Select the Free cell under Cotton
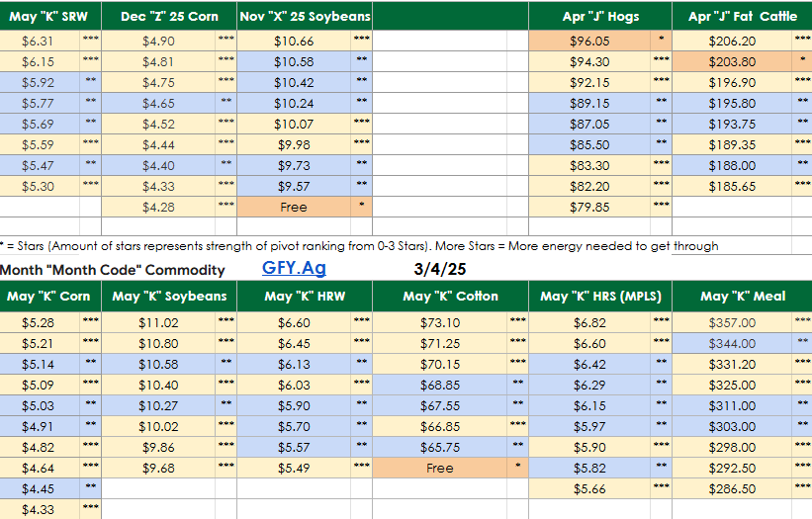Screen dimensions: 812x519 [439, 469]
